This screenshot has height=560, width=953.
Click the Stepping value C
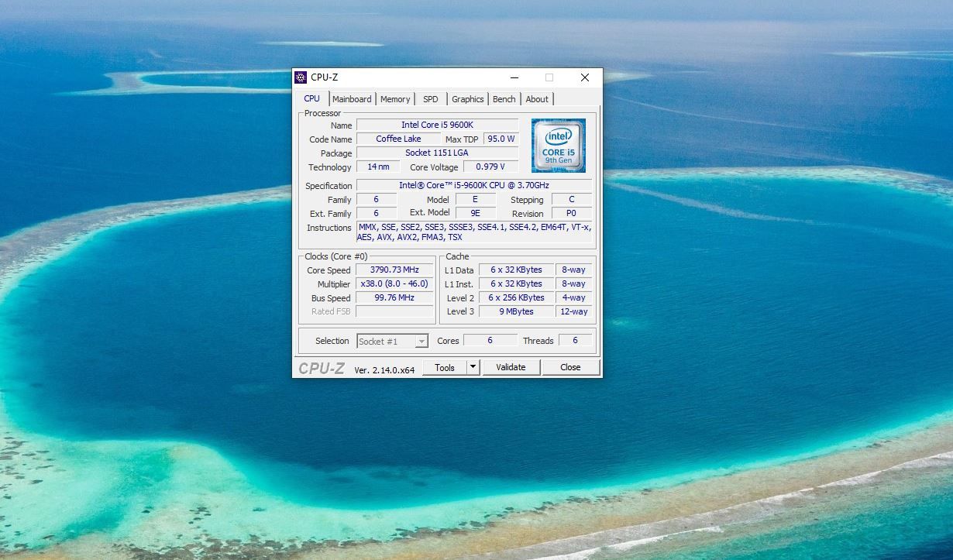click(572, 200)
